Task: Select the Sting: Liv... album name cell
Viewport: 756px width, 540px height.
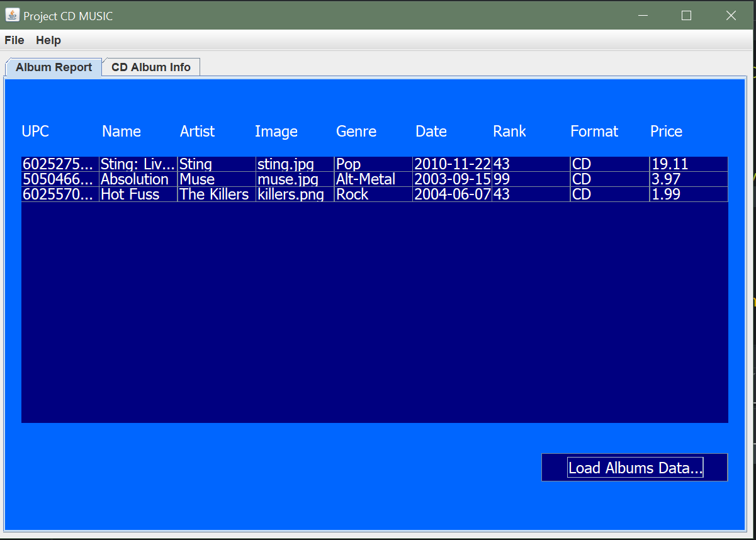Action: point(138,164)
